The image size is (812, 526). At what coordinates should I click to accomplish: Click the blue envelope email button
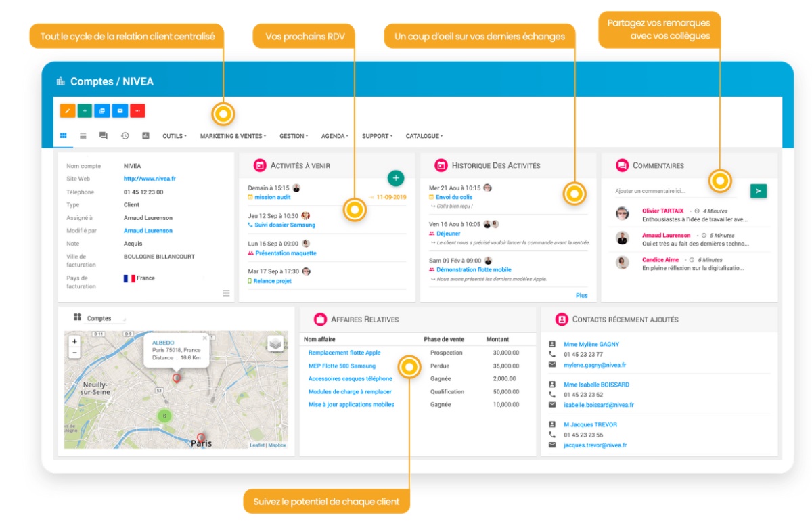(120, 110)
